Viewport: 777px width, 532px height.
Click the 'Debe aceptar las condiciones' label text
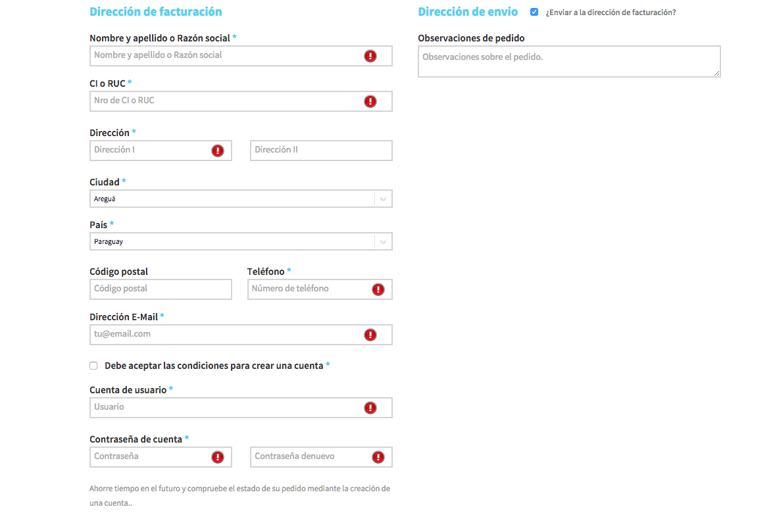pos(214,366)
